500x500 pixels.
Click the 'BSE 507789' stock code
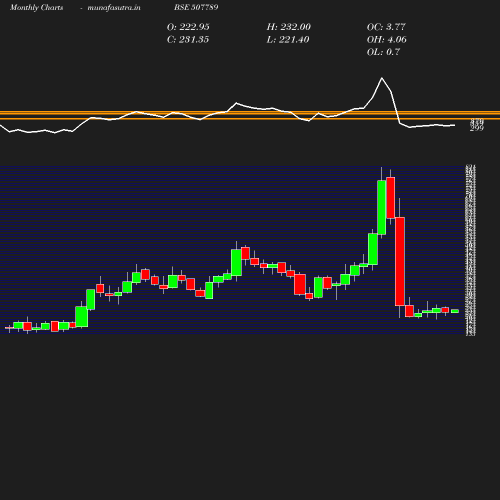[x=196, y=7]
